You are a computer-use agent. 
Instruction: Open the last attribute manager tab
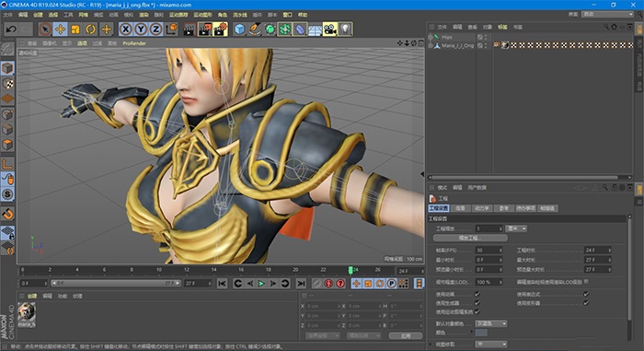coord(547,208)
